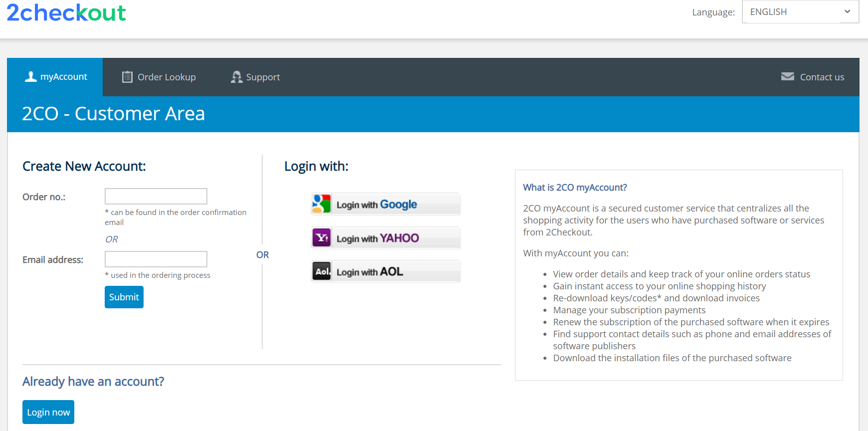The height and width of the screenshot is (431, 868).
Task: Open the Language dropdown showing ENGLISH
Action: coord(800,11)
